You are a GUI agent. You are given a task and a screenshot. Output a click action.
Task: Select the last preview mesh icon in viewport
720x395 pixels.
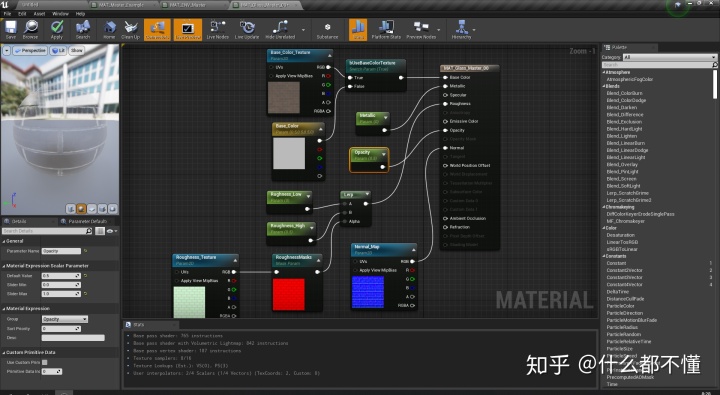(x=113, y=209)
